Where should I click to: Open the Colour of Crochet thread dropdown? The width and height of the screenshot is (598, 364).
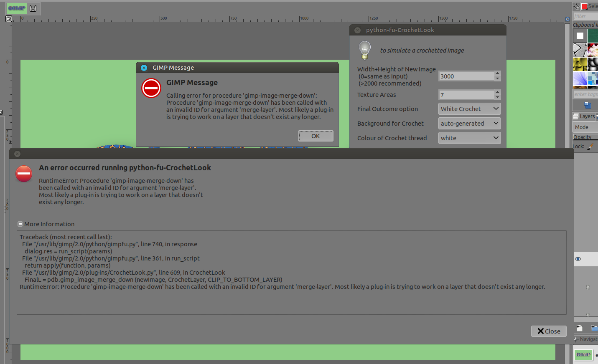(469, 138)
